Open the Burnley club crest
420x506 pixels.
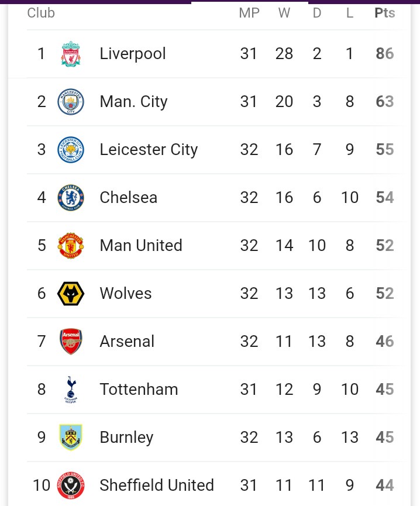tap(71, 437)
